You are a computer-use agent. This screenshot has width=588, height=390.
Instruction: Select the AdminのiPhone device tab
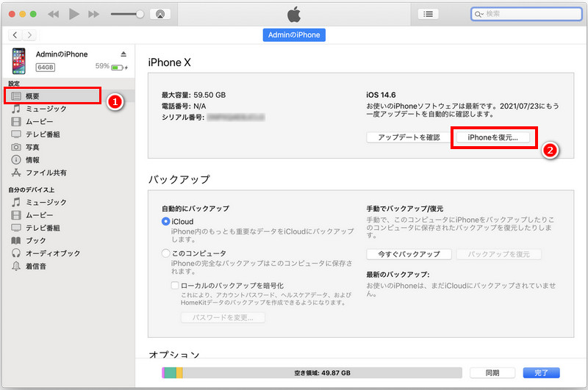[294, 35]
